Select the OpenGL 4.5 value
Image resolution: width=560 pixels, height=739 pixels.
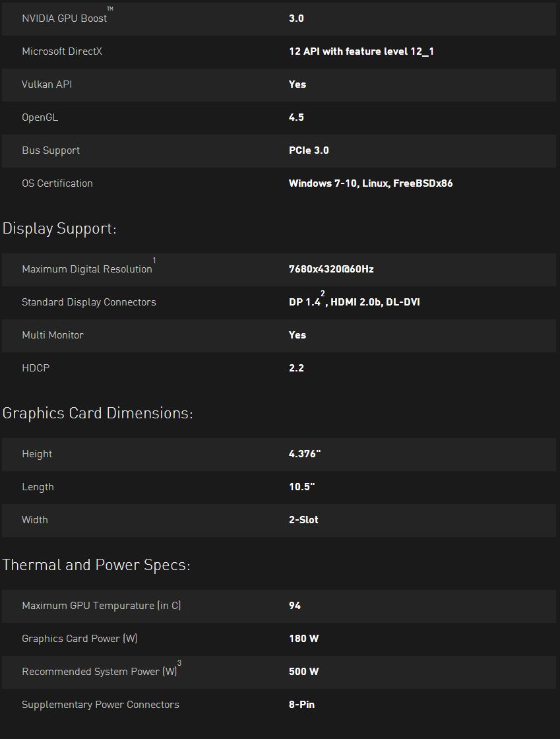pos(296,117)
